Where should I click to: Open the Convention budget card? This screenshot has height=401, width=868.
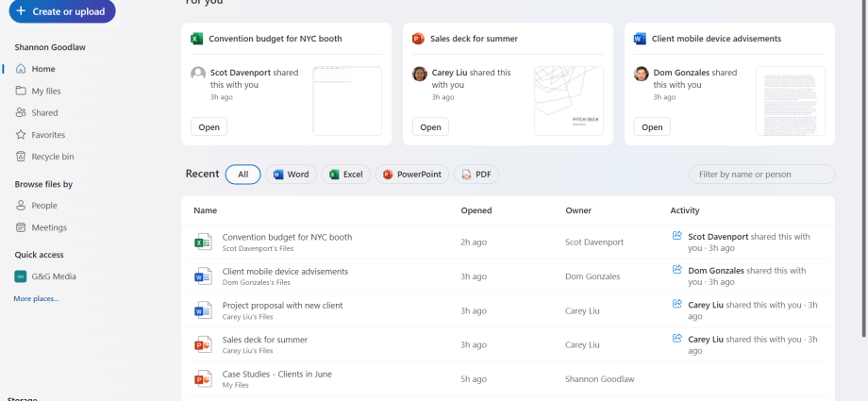pos(209,126)
